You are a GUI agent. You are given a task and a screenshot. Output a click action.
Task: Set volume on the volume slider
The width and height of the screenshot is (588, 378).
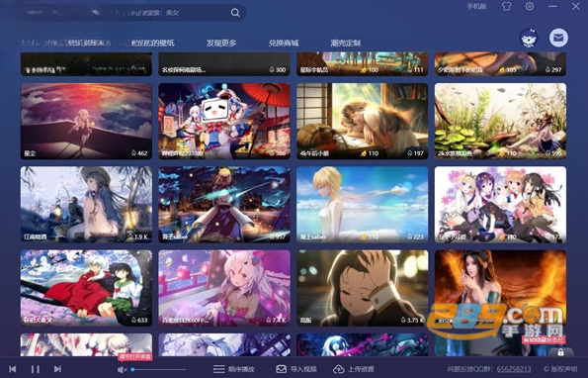[159, 370]
